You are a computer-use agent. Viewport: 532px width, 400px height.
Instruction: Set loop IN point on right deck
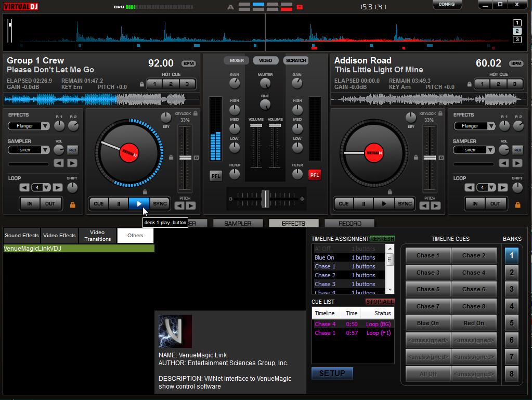[475, 203]
